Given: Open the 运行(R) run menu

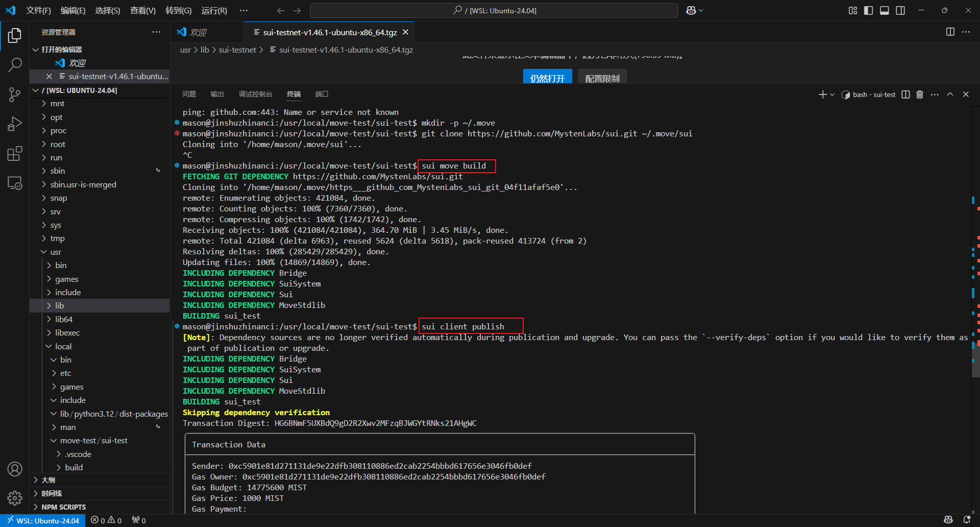Looking at the screenshot, I should click(214, 10).
